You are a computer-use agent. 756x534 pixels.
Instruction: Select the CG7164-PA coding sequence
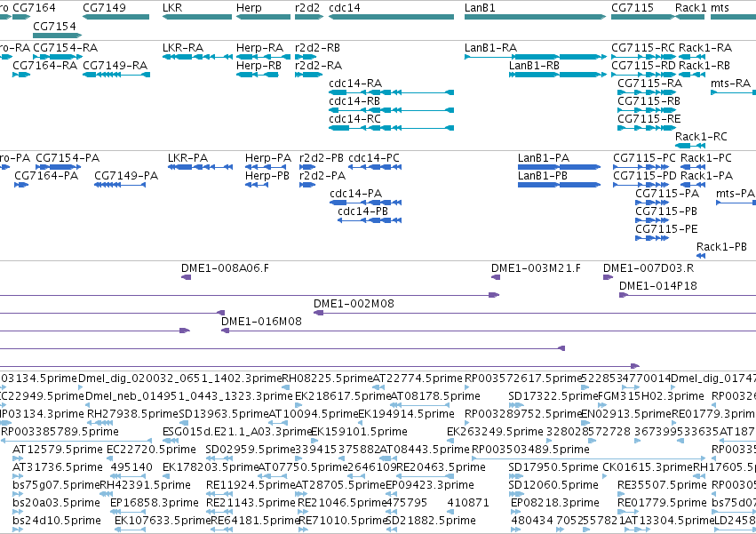(x=21, y=185)
